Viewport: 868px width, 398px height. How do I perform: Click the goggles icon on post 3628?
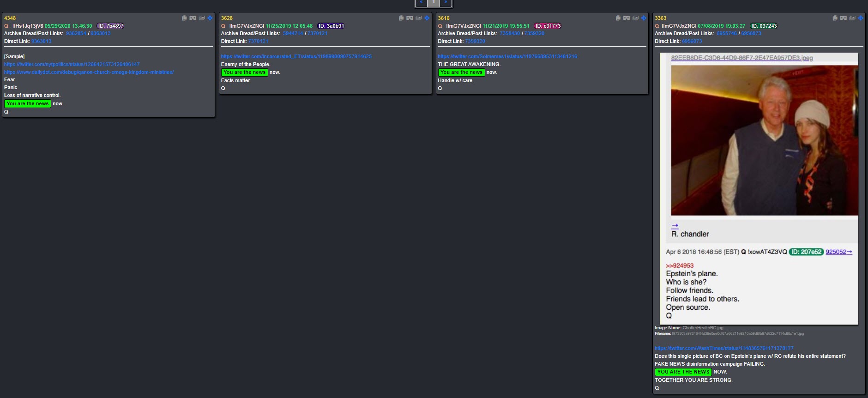tap(410, 18)
